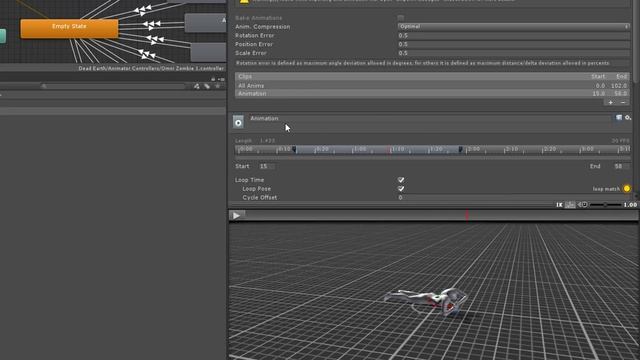Select the orange Empty State node

69,29
